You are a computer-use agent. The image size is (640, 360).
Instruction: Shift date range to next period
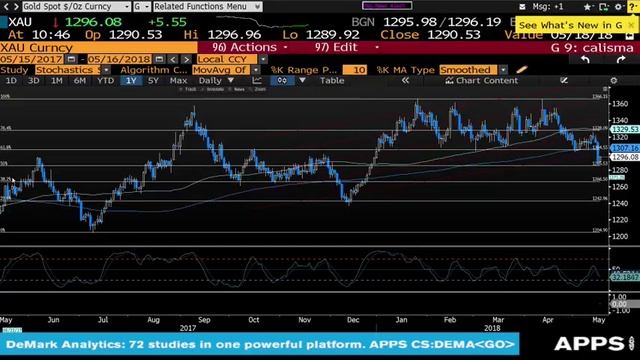click(186, 60)
